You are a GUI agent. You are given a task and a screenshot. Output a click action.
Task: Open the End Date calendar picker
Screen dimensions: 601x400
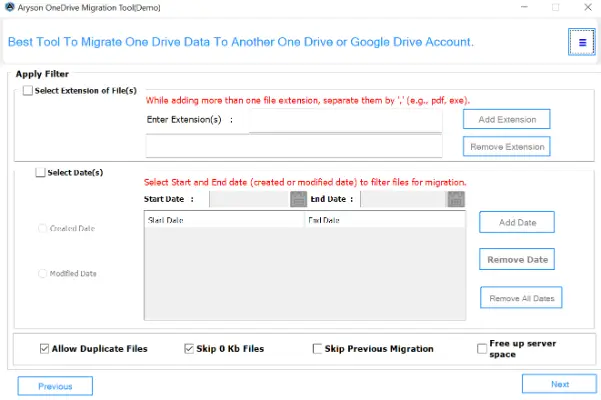pos(456,199)
